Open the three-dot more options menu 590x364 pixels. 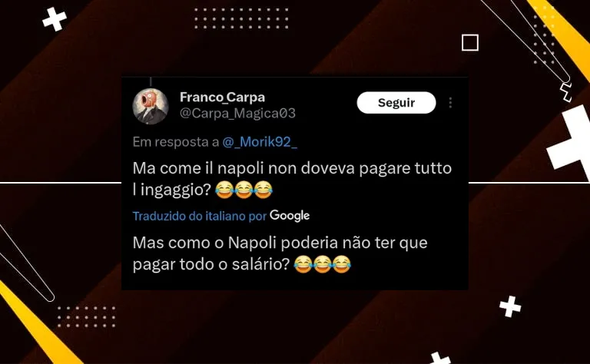coord(450,103)
